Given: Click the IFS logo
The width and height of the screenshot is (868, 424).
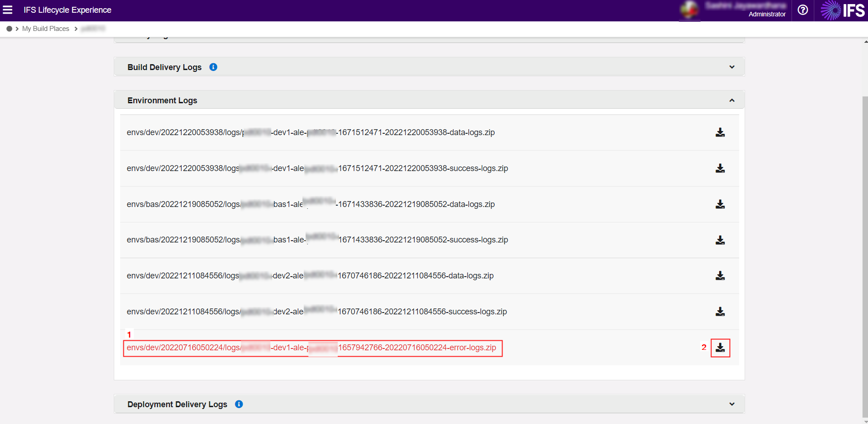Looking at the screenshot, I should click(x=843, y=10).
